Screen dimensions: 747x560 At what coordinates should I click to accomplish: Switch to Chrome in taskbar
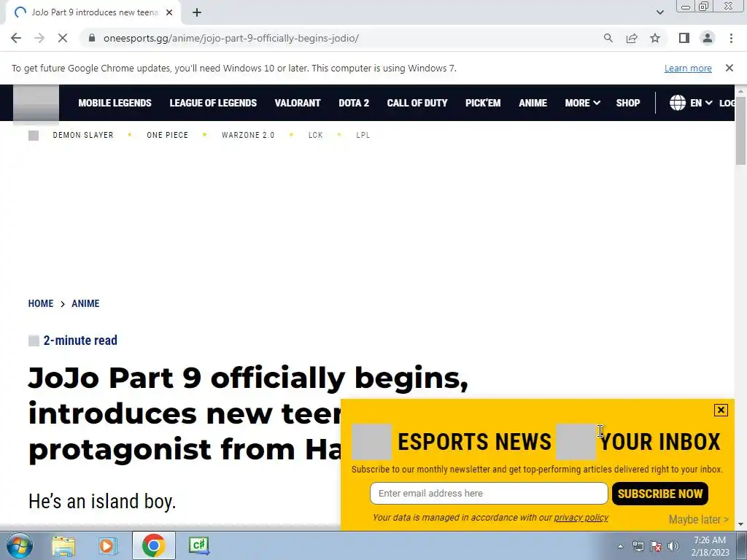coord(153,545)
